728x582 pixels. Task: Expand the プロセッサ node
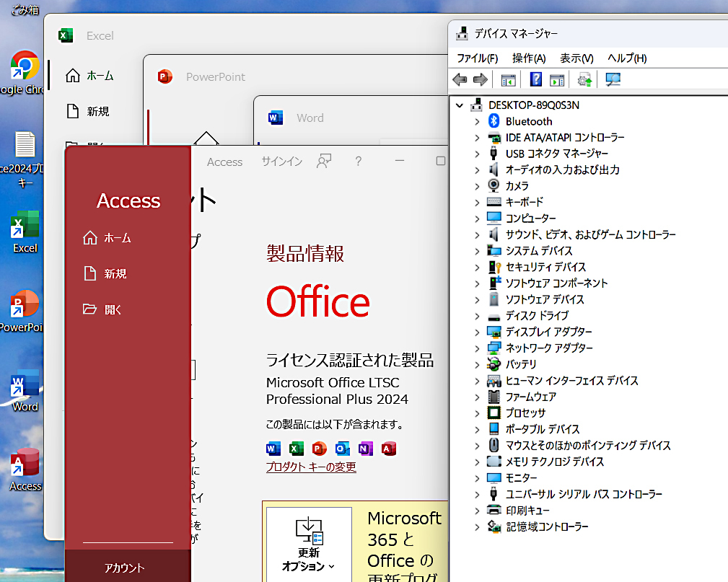[477, 413]
